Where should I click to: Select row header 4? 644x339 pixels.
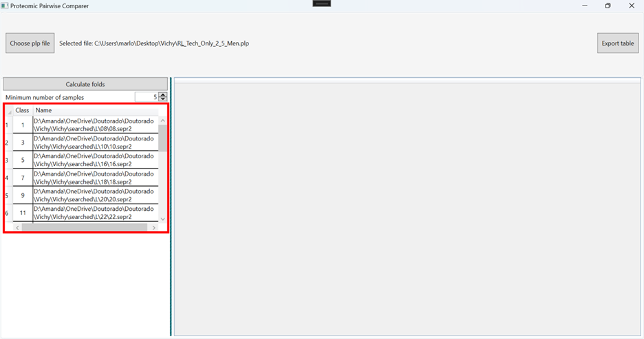pyautogui.click(x=9, y=178)
